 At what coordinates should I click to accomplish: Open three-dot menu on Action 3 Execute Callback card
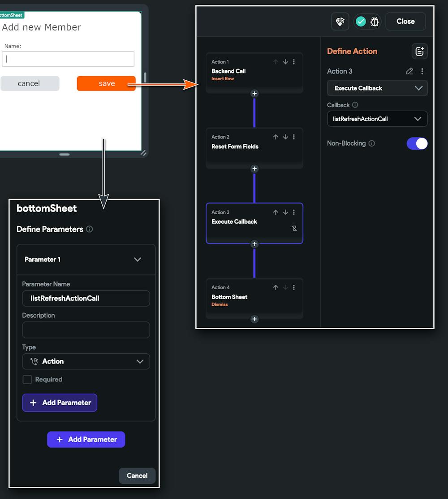point(294,212)
